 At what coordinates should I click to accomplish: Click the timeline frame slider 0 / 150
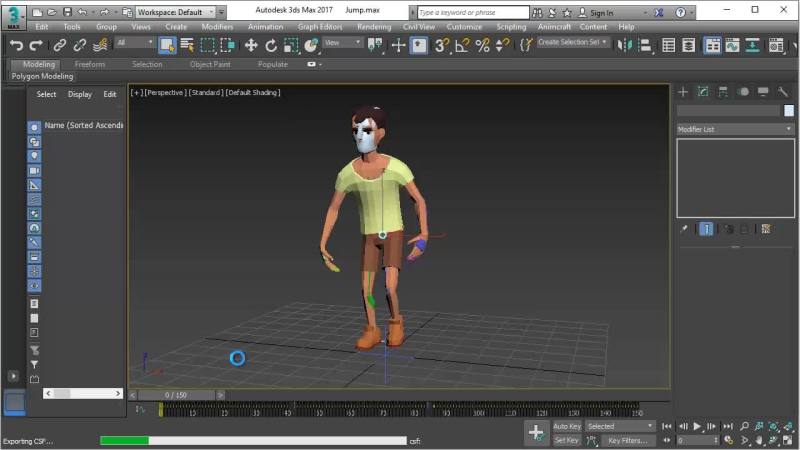[176, 395]
